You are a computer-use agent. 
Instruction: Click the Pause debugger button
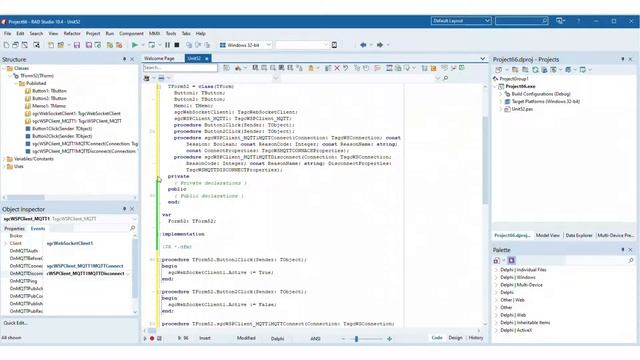(167, 45)
